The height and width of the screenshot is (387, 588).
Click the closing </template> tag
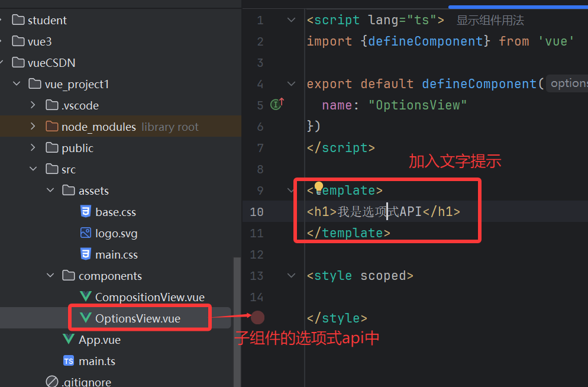point(348,233)
